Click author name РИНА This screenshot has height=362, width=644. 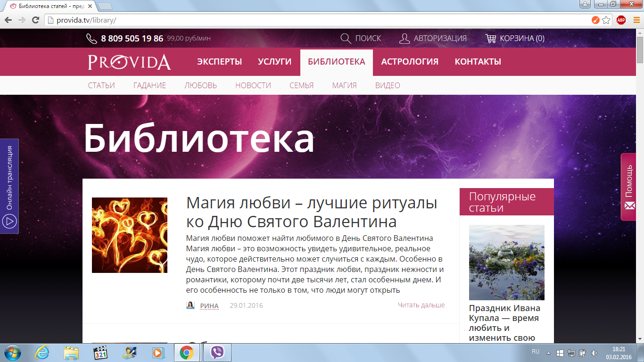[x=209, y=306]
